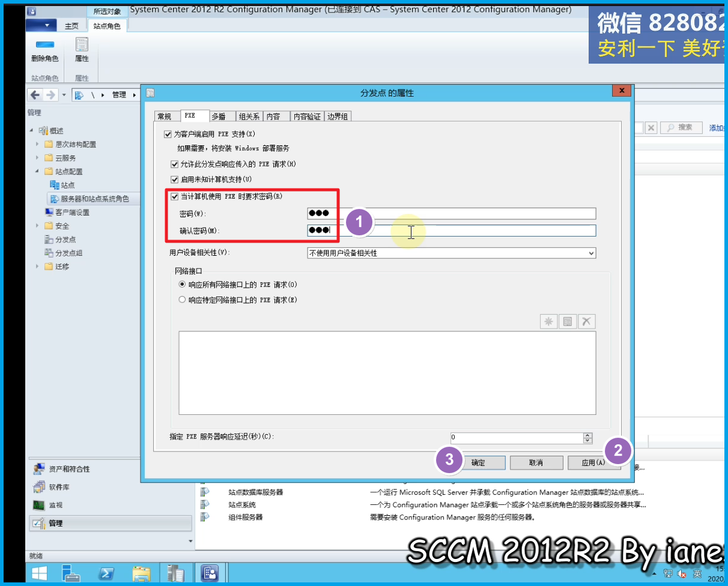Select the 分发点 tree item

60,240
